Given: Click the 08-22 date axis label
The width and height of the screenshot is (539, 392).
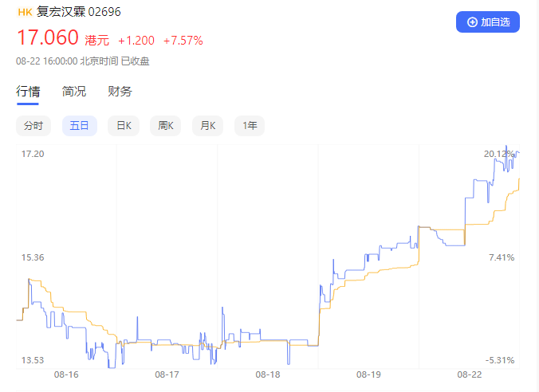Looking at the screenshot, I should click(470, 374).
